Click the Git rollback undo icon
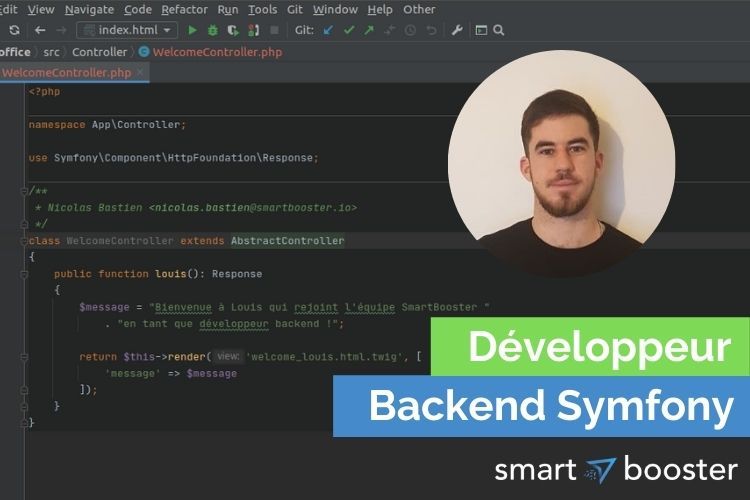 [x=431, y=30]
